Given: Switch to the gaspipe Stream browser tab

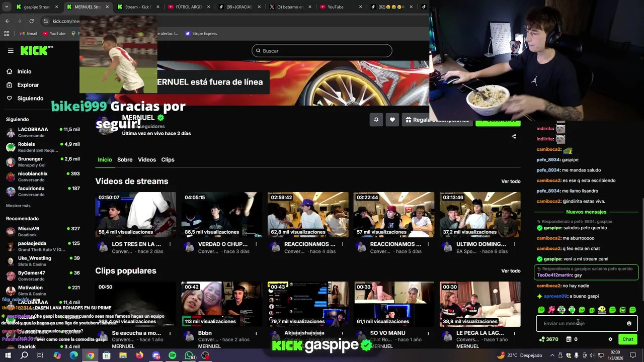Looking at the screenshot, I should coord(36,7).
